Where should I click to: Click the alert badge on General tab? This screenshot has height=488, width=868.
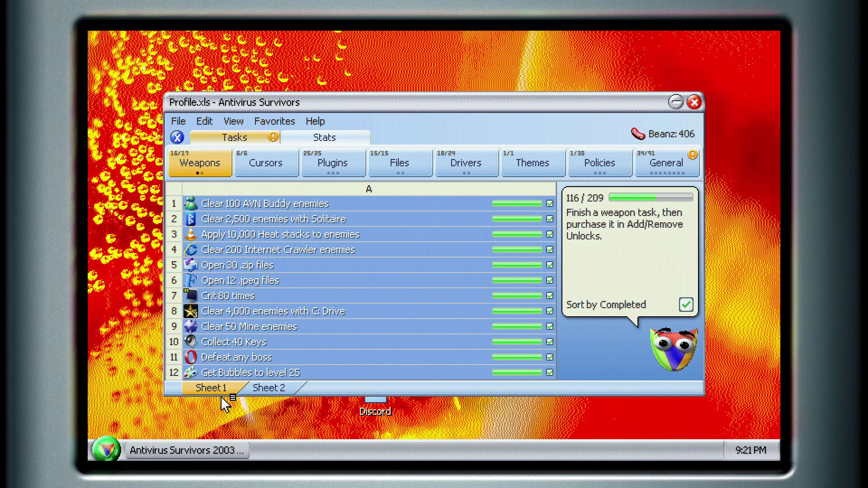(x=692, y=155)
